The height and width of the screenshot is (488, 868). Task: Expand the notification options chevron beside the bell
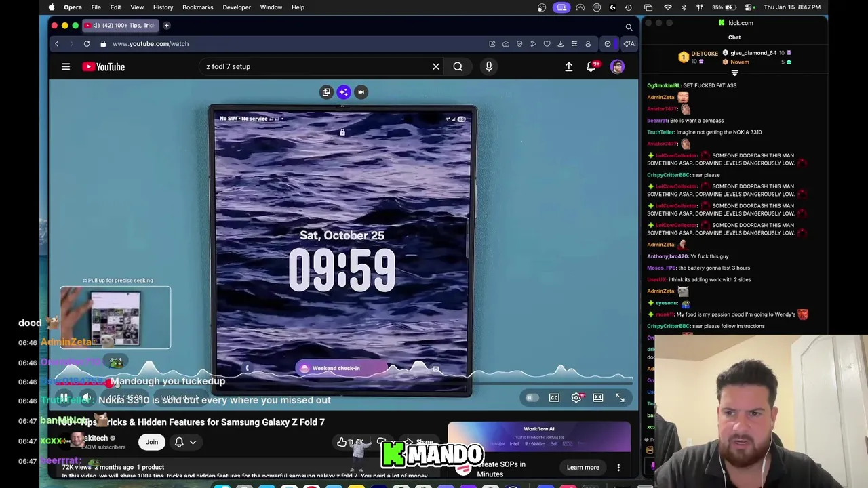tap(193, 442)
